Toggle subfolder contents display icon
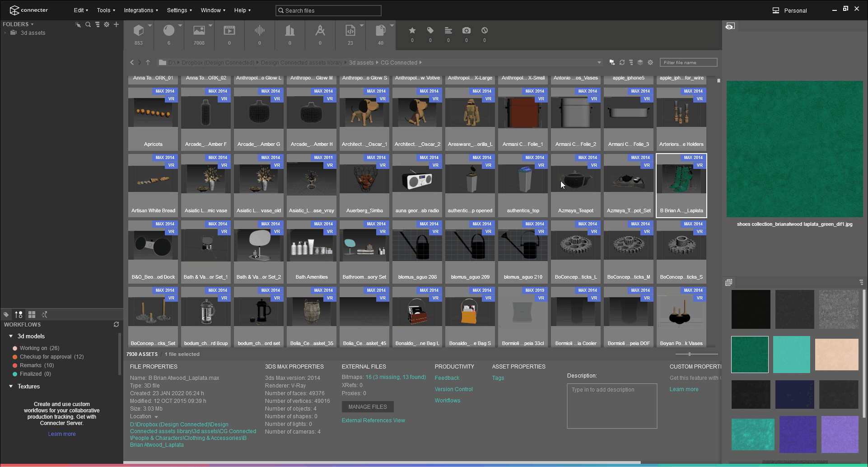 [612, 62]
